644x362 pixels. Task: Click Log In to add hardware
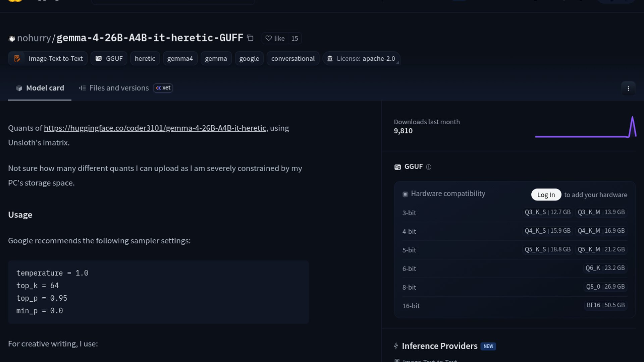click(546, 195)
